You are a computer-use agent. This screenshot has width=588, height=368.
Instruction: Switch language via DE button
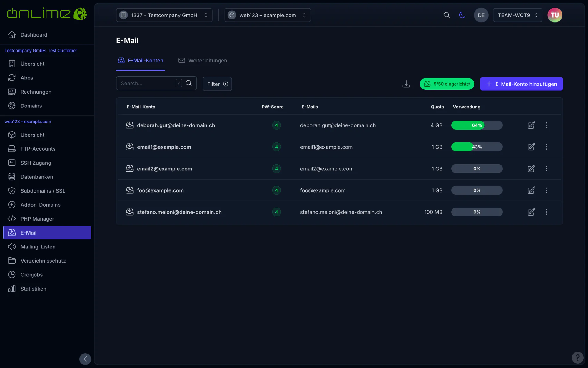[x=481, y=15]
